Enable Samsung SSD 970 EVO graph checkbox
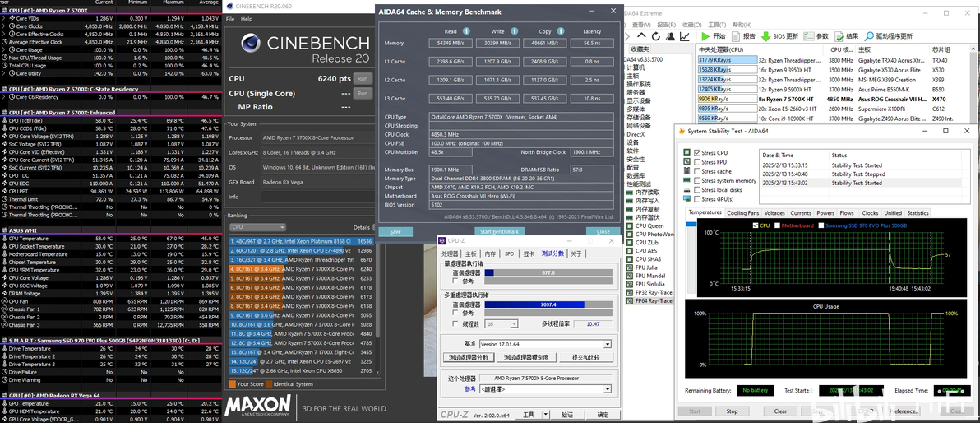980x423 pixels. tap(821, 225)
